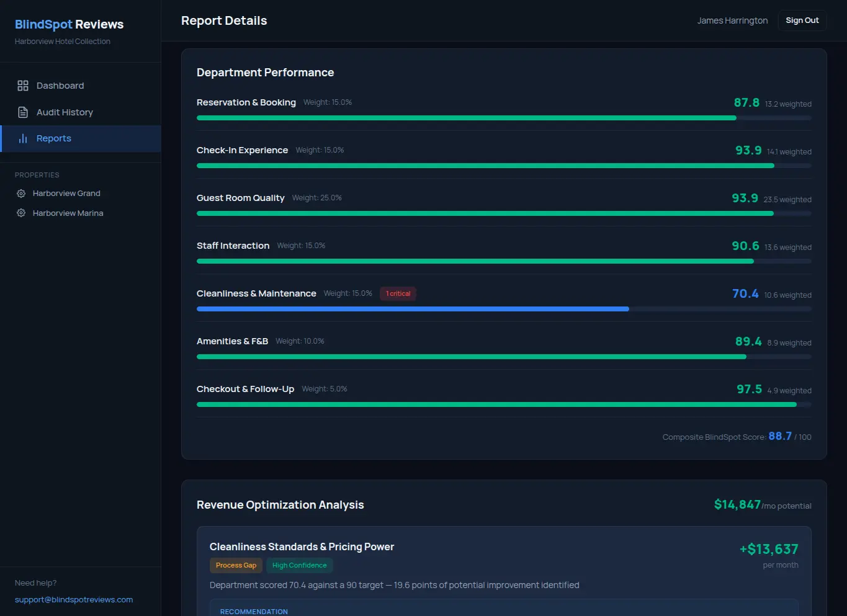The height and width of the screenshot is (616, 847).
Task: Open the Cleanliness Standards & Pricing Power card
Action: (302, 547)
